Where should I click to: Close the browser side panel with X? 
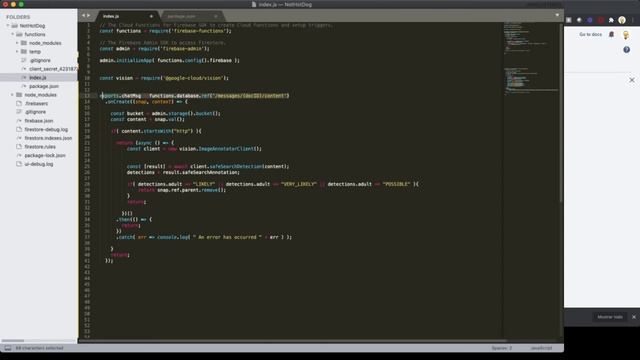pyautogui.click(x=632, y=80)
